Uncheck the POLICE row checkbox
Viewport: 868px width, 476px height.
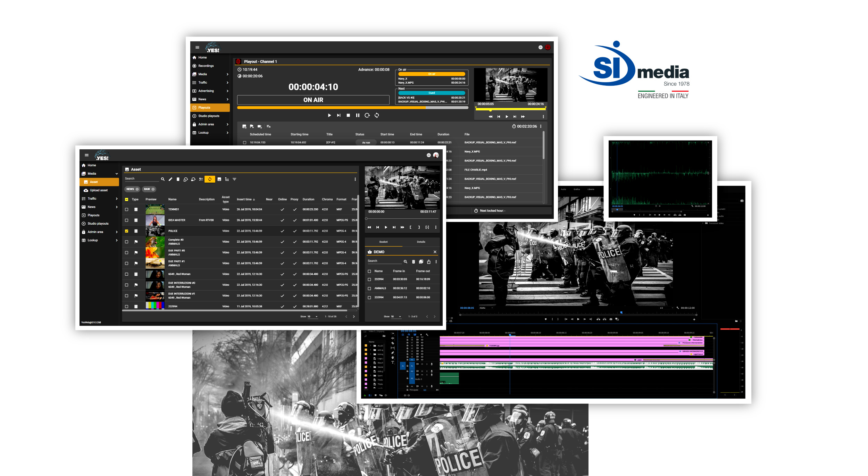[x=126, y=231]
